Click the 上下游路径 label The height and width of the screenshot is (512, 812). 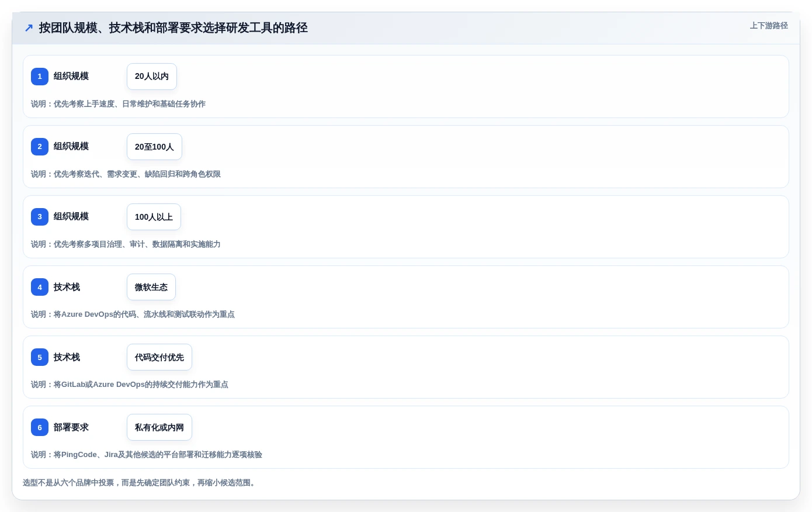769,26
